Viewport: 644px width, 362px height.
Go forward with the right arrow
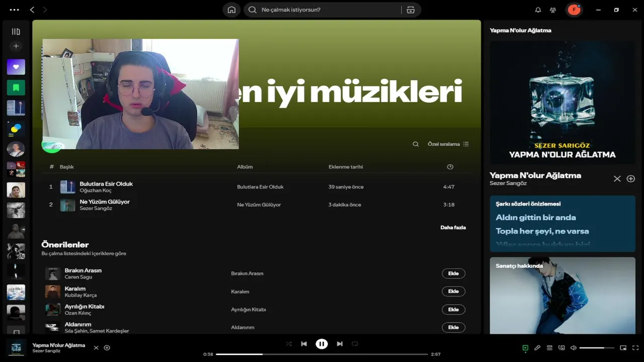click(x=45, y=10)
